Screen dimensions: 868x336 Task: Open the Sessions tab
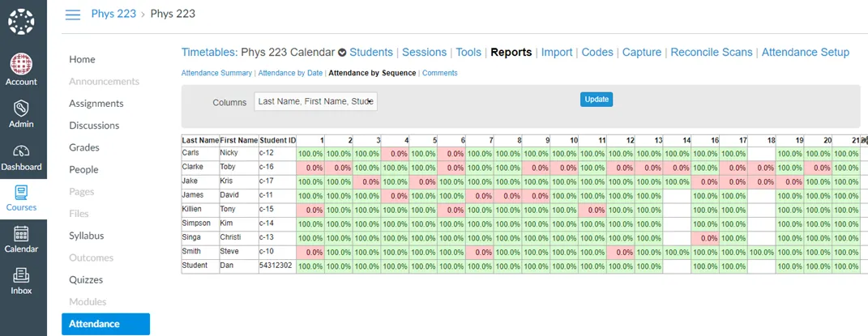[424, 52]
